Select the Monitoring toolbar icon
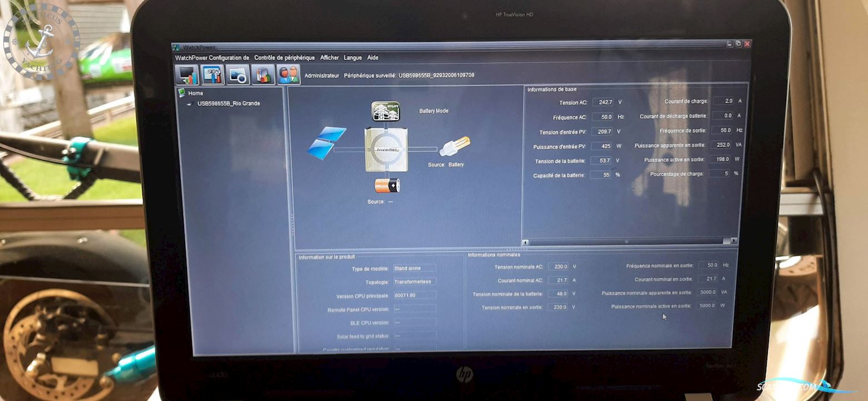868x401 pixels. tap(186, 75)
